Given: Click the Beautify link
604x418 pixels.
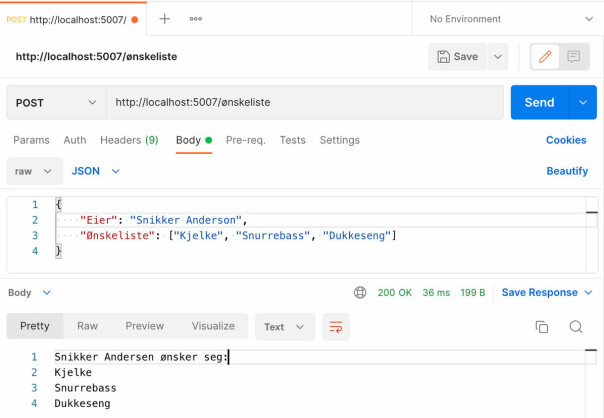Looking at the screenshot, I should (x=567, y=171).
